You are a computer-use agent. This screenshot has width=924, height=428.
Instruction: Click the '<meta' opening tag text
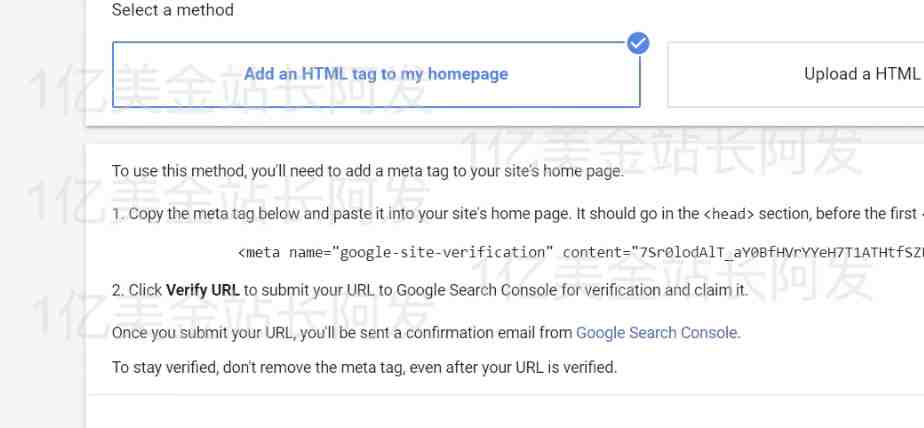point(259,252)
